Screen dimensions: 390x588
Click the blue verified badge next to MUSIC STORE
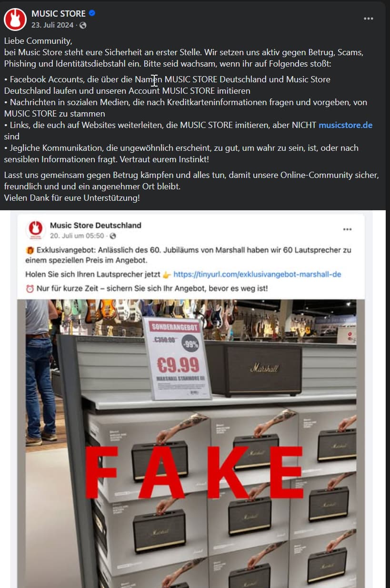(92, 13)
